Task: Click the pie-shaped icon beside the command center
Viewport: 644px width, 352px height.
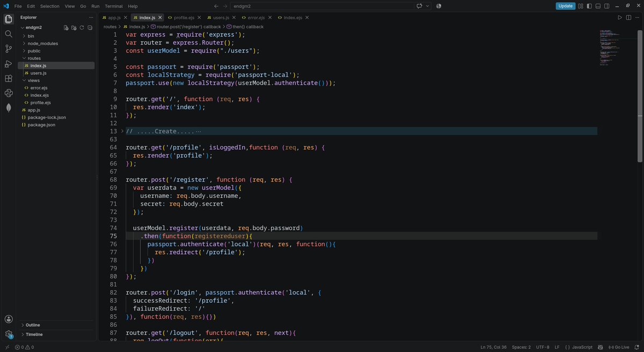Action: click(x=438, y=6)
